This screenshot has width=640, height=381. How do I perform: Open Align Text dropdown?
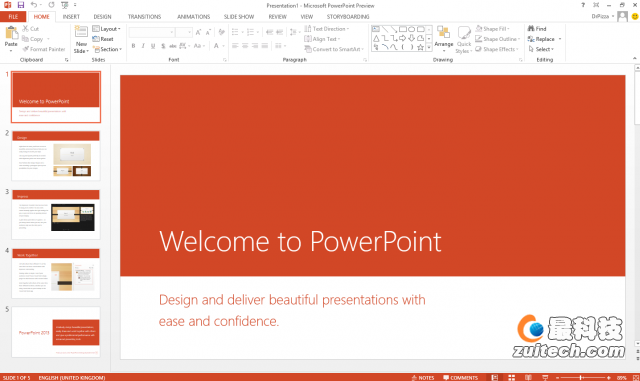tap(322, 39)
